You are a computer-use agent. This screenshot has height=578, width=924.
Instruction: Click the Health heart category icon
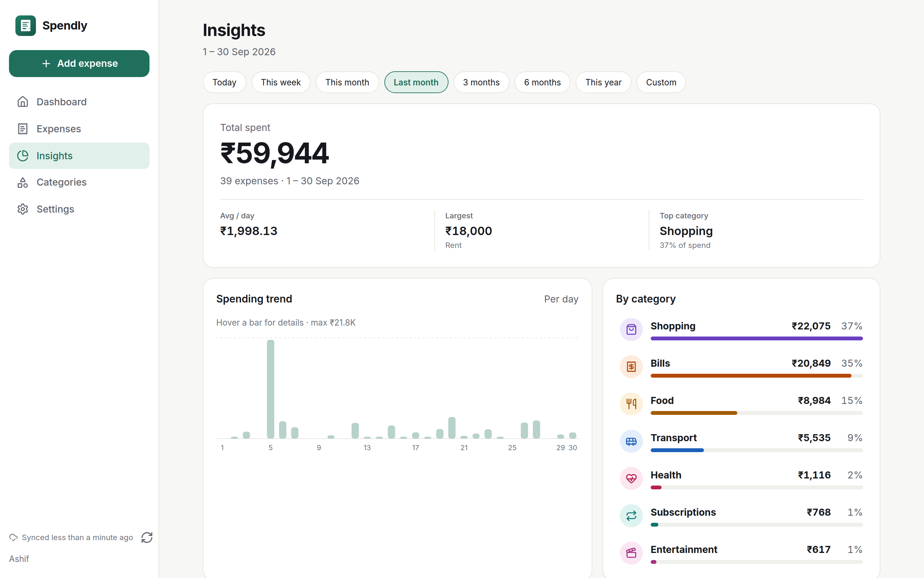pos(631,478)
